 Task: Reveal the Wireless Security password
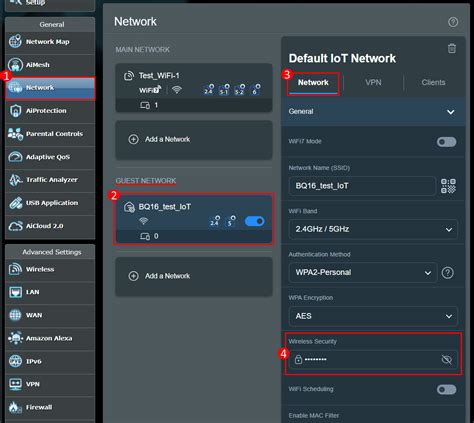(447, 359)
